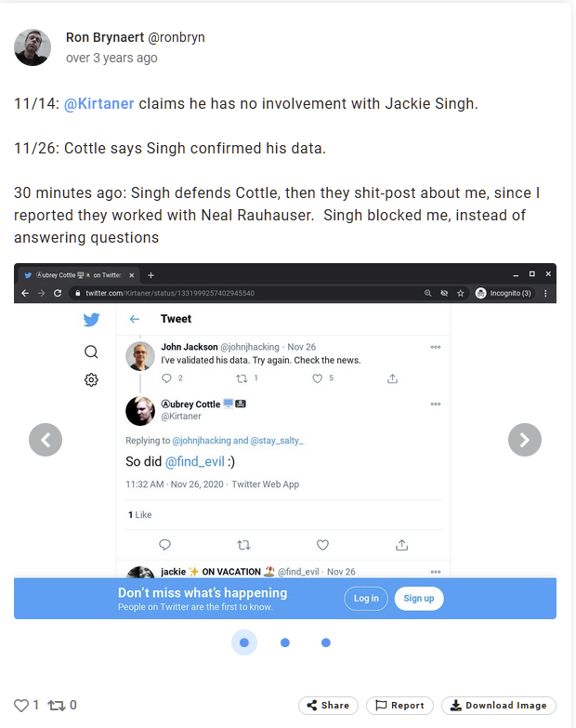Download the attached image
The width and height of the screenshot is (576, 728).
499,706
